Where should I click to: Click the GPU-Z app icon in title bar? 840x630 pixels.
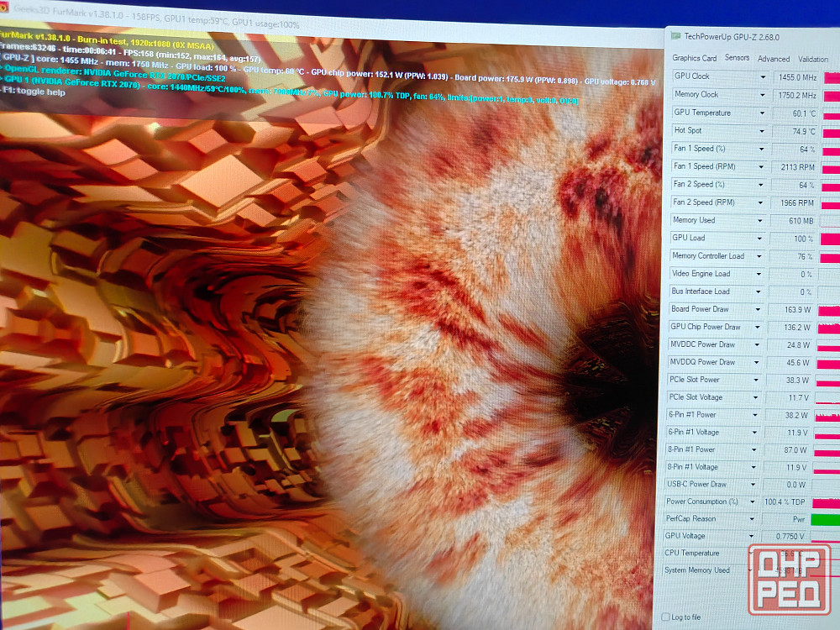676,36
